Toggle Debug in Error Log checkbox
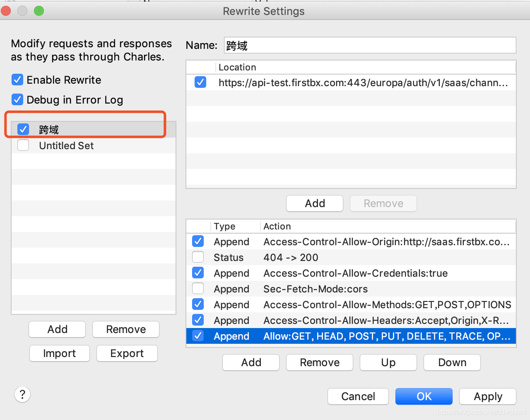 coord(17,99)
